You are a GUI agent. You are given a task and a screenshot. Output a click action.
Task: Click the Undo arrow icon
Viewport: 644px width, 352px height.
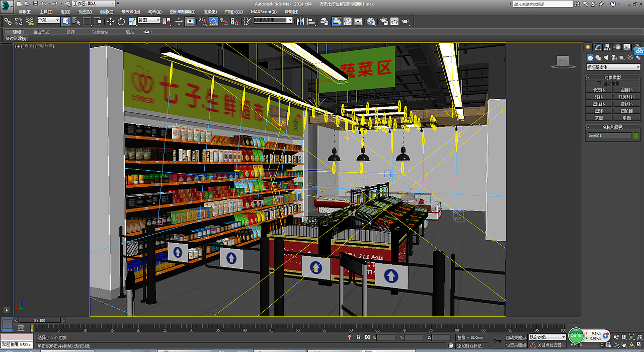point(44,4)
